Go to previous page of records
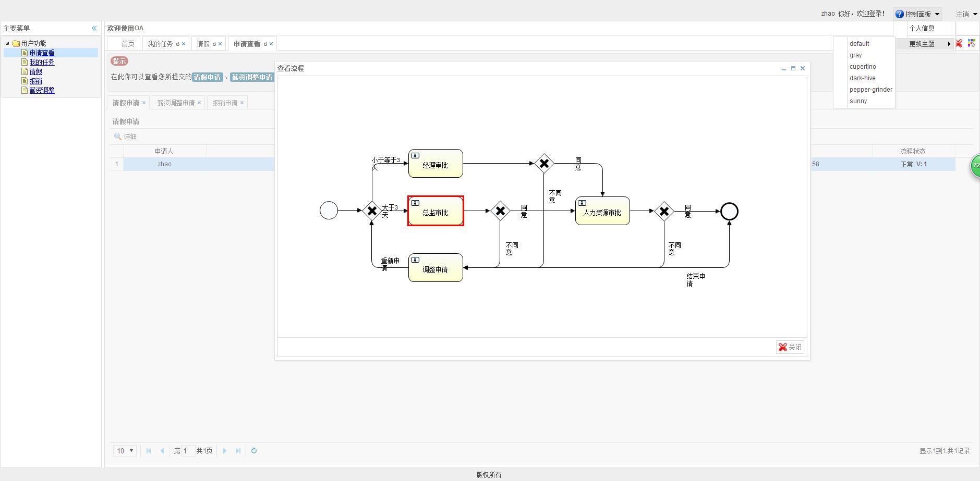 [x=162, y=451]
